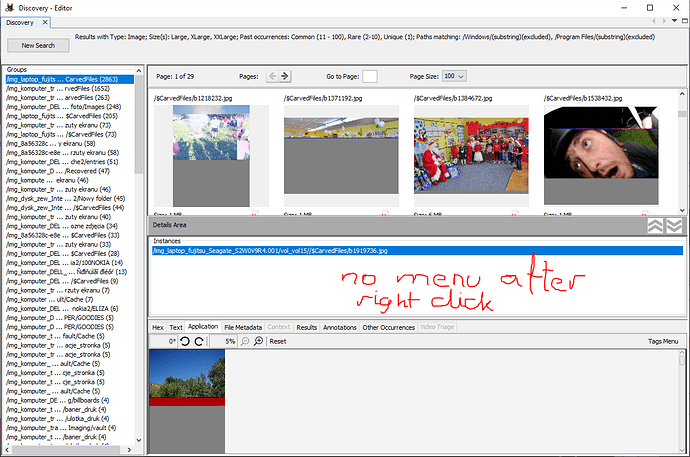
Task: Switch to the Hex tab
Action: coord(158,327)
